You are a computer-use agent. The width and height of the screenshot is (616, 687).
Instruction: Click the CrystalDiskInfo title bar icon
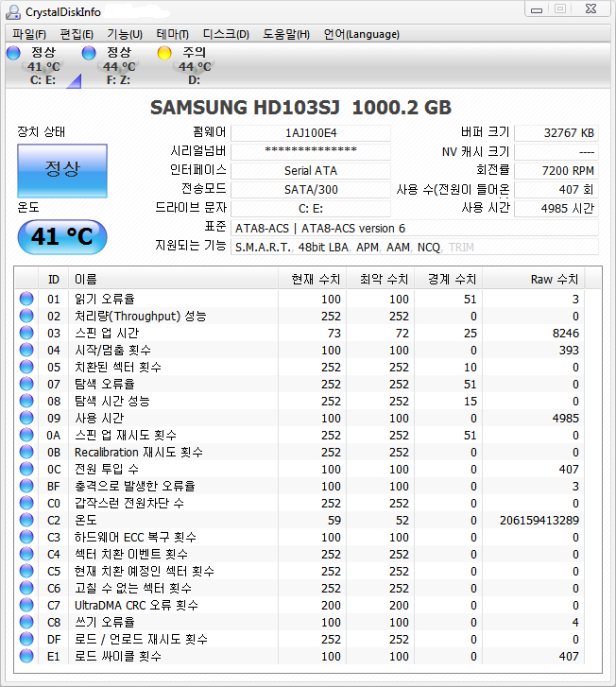(13, 12)
